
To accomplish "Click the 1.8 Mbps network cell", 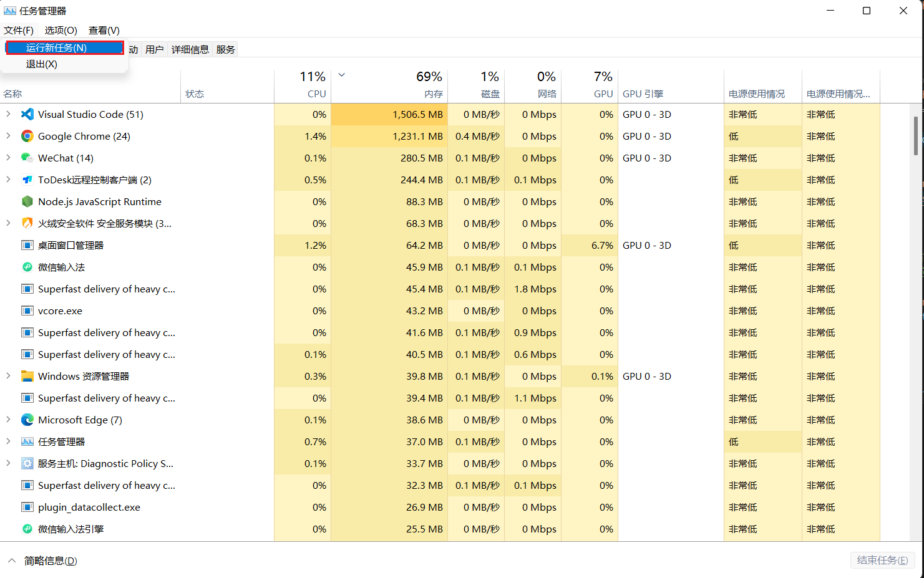I will point(533,289).
